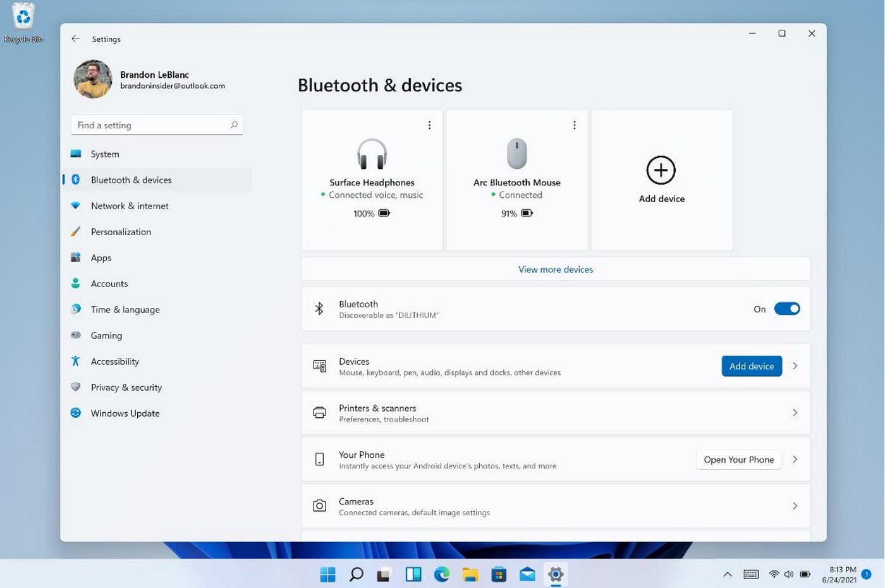Open Privacy & security settings

tap(126, 387)
